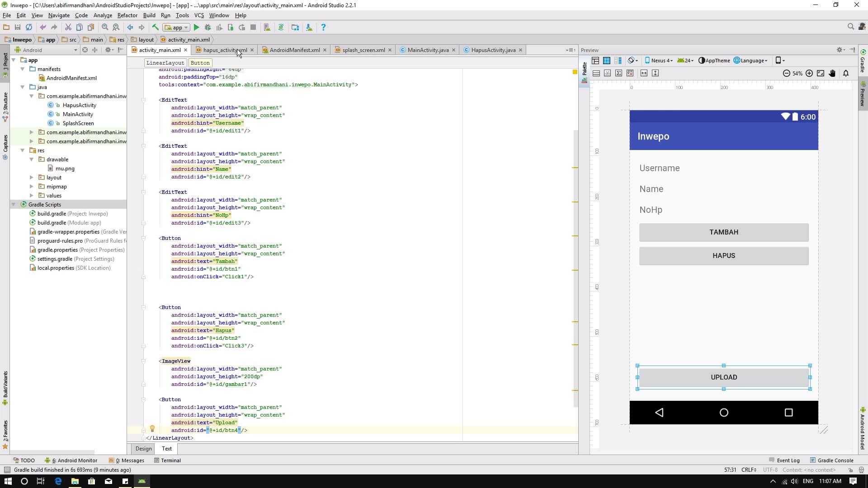Expand the layout folder in project tree
Screen dimensions: 868x488
click(x=31, y=178)
